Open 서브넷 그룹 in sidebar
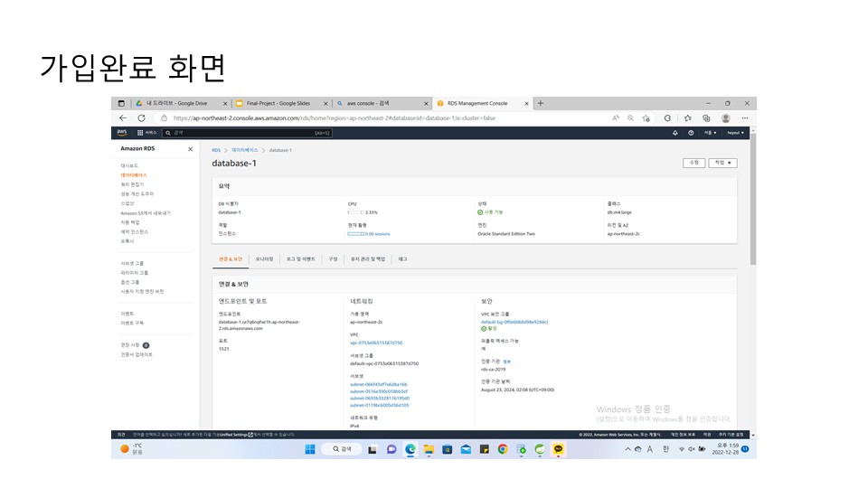The height and width of the screenshot is (488, 868). [132, 263]
